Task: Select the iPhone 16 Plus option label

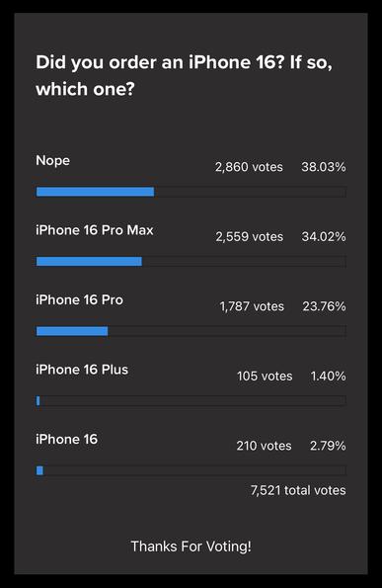Action: coord(82,370)
